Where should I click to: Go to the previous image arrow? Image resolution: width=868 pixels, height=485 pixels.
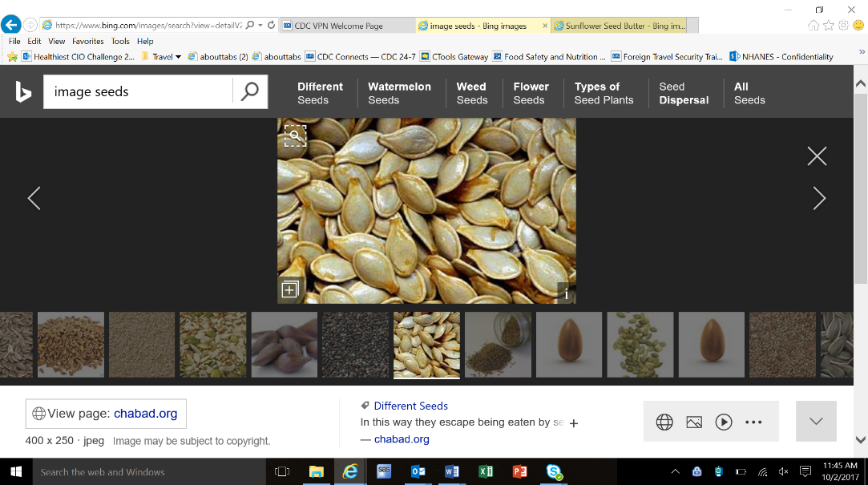[x=34, y=198]
